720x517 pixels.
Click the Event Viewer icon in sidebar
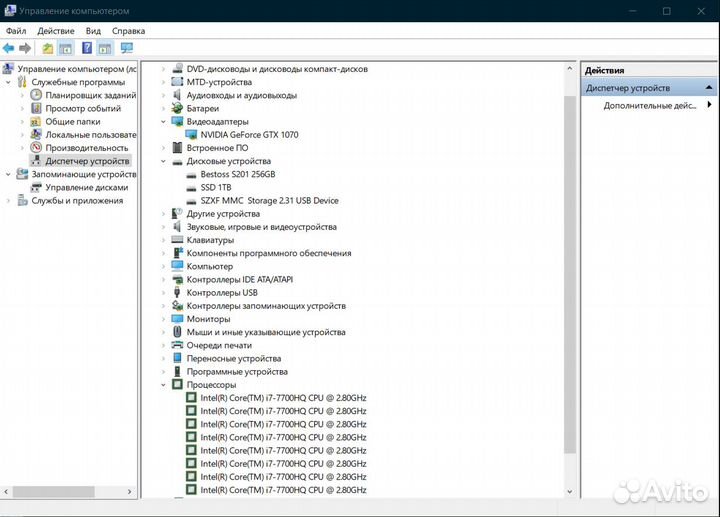point(37,108)
